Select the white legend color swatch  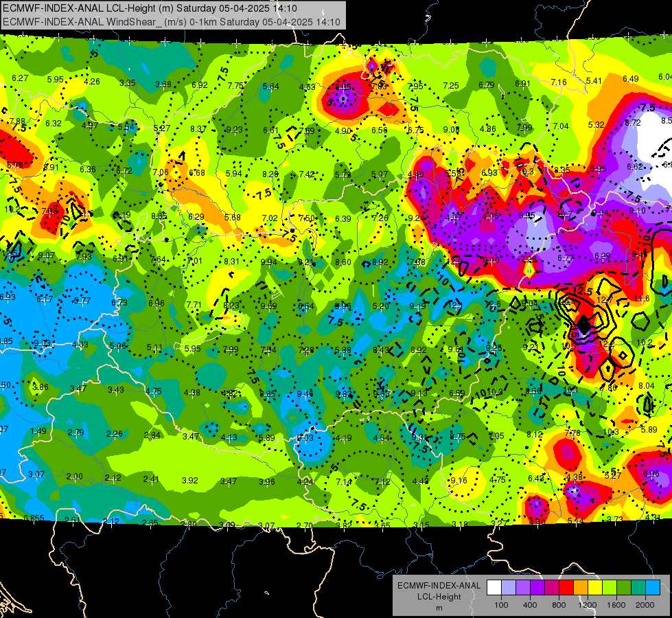(x=494, y=587)
